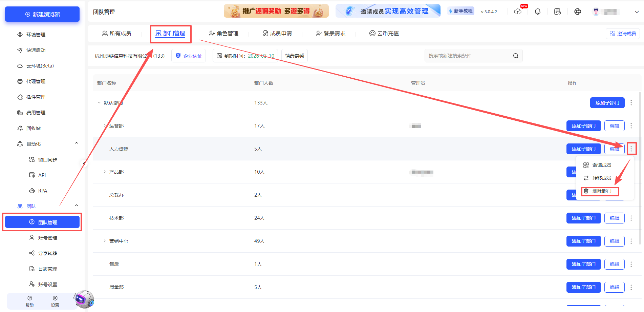Screen dimensions: 644x312
Task: Open the 环境管理 section in the sidebar
Action: [x=35, y=34]
